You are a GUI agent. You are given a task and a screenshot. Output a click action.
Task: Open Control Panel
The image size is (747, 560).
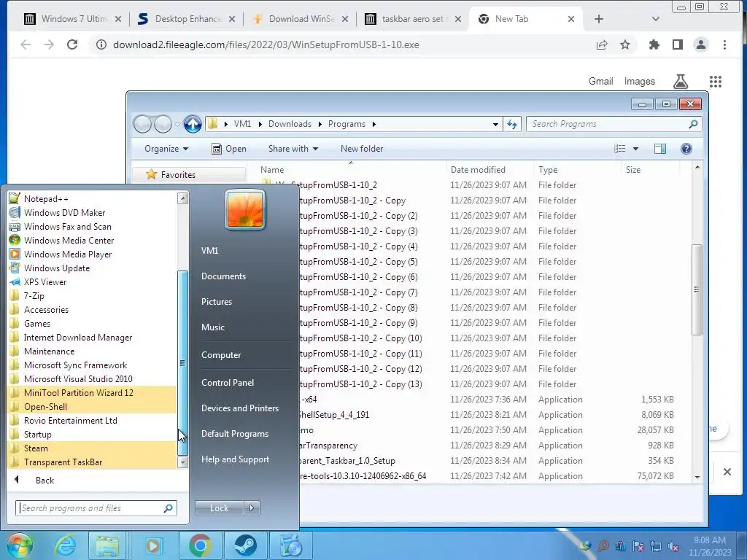(228, 382)
